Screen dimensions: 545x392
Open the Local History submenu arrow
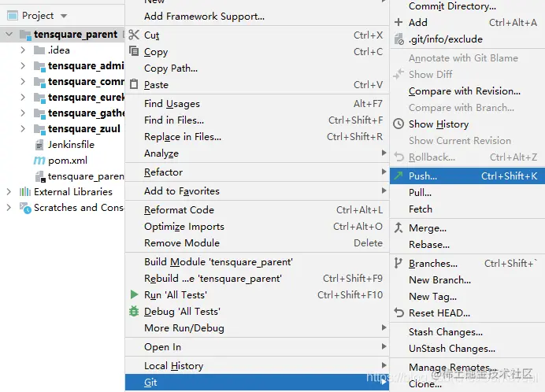(384, 365)
